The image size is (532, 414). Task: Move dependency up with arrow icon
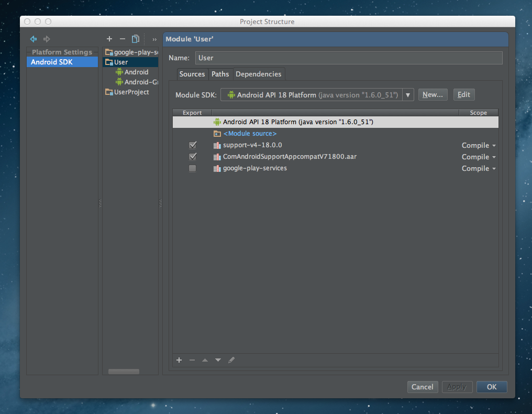(205, 360)
